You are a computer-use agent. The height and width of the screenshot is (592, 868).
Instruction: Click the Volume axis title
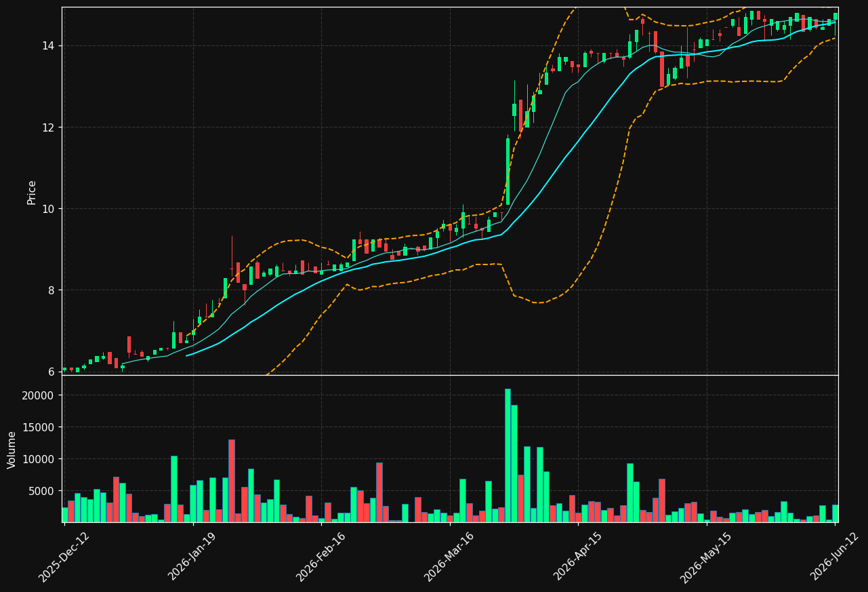(x=12, y=450)
